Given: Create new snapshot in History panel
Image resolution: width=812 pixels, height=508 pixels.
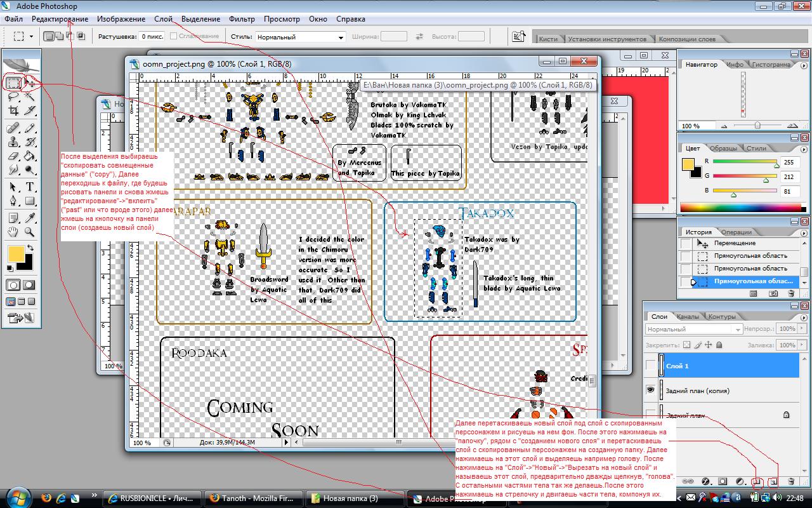Looking at the screenshot, I should pyautogui.click(x=773, y=293).
